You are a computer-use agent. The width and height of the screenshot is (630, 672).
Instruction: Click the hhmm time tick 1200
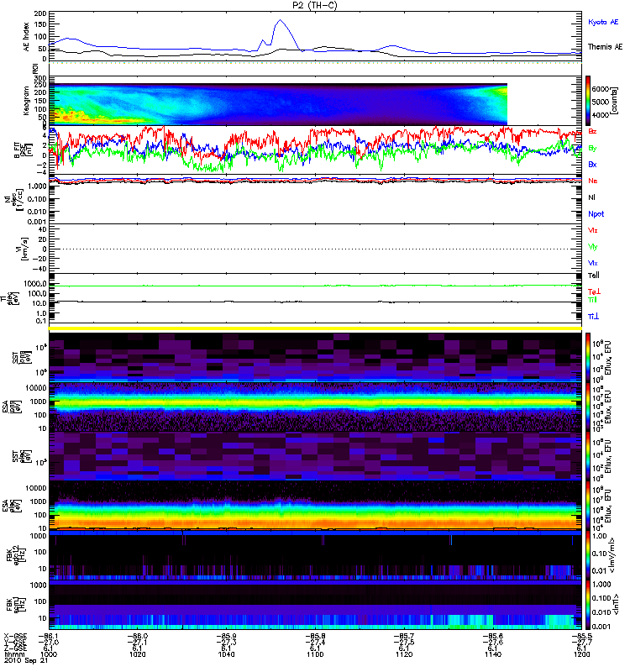581,654
